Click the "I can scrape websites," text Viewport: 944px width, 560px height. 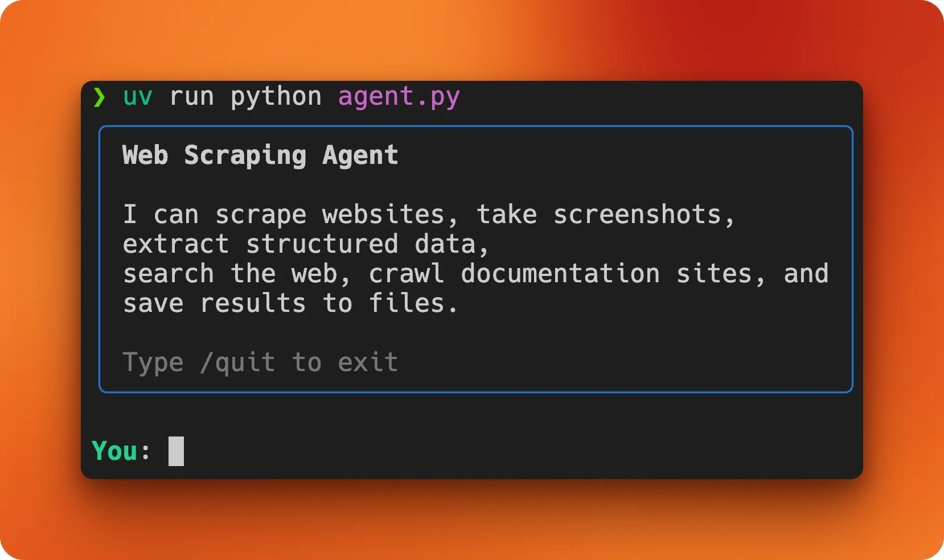pyautogui.click(x=290, y=215)
